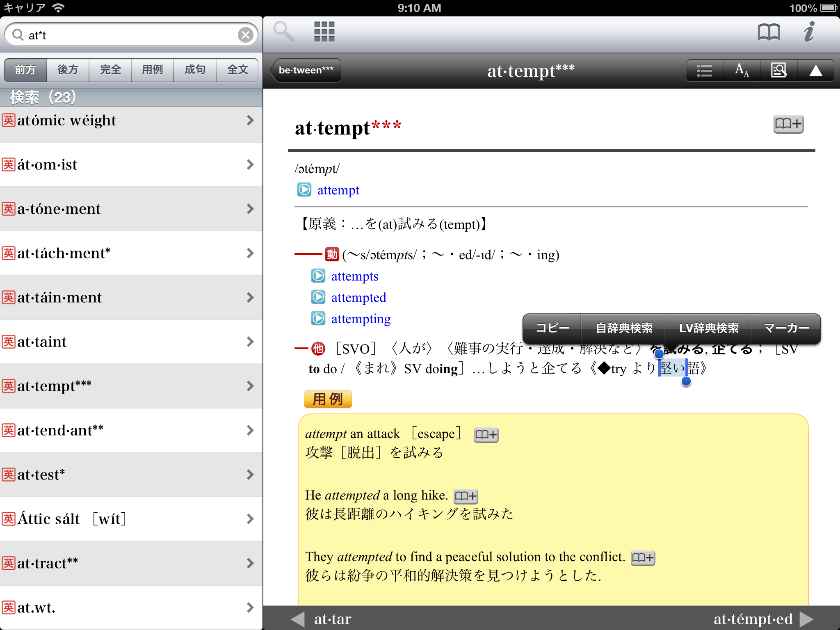
Task: Choose マーカー from the popup menu
Action: tap(786, 328)
